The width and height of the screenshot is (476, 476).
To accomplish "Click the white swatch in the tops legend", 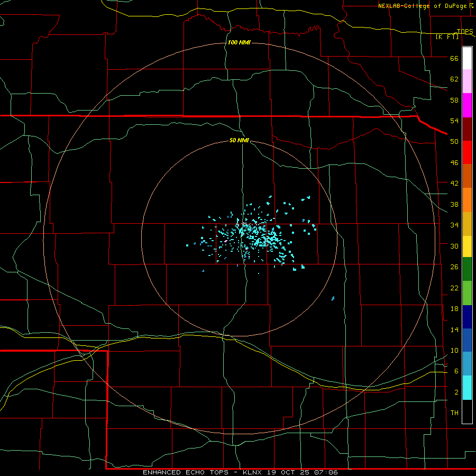I will pyautogui.click(x=467, y=58).
